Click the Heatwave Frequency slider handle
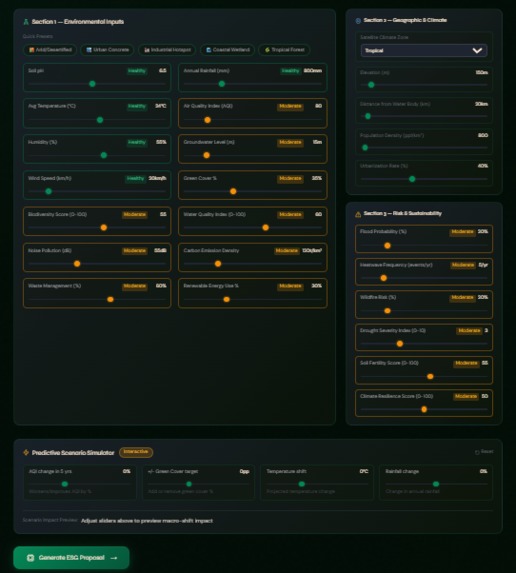This screenshot has height=573, width=516. (384, 278)
